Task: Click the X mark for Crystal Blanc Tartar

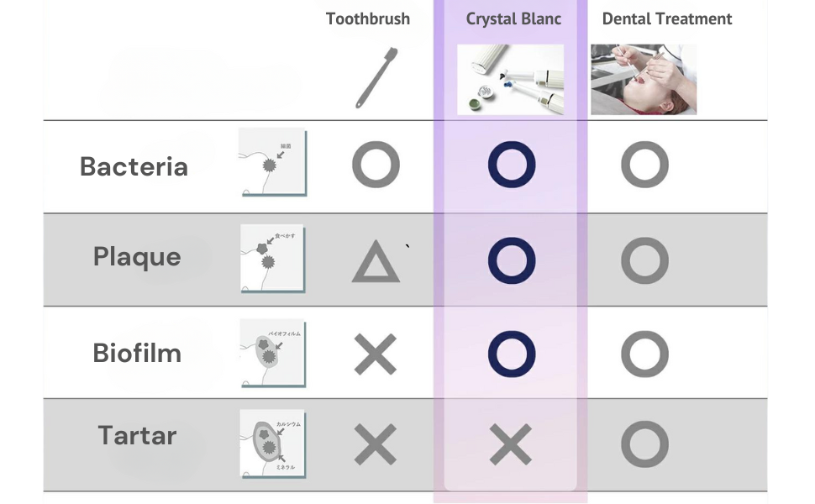Action: (511, 444)
